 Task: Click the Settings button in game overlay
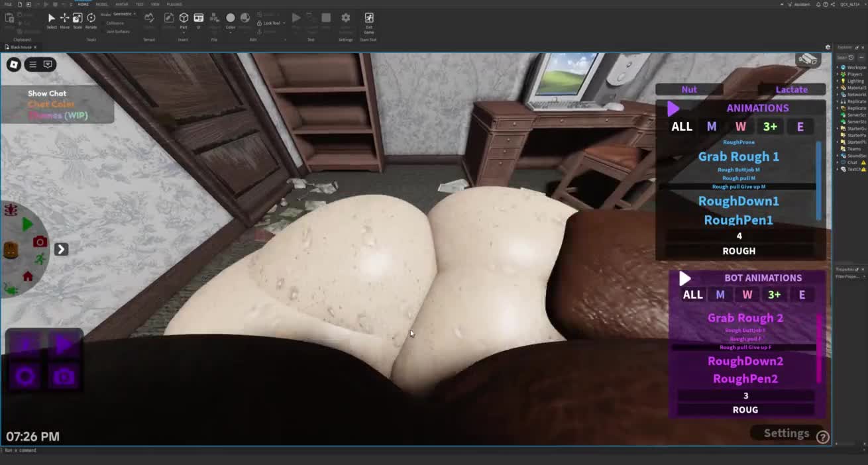pos(786,433)
